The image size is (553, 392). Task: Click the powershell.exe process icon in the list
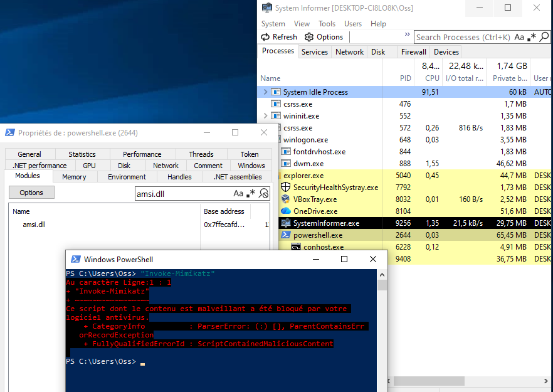coord(286,235)
